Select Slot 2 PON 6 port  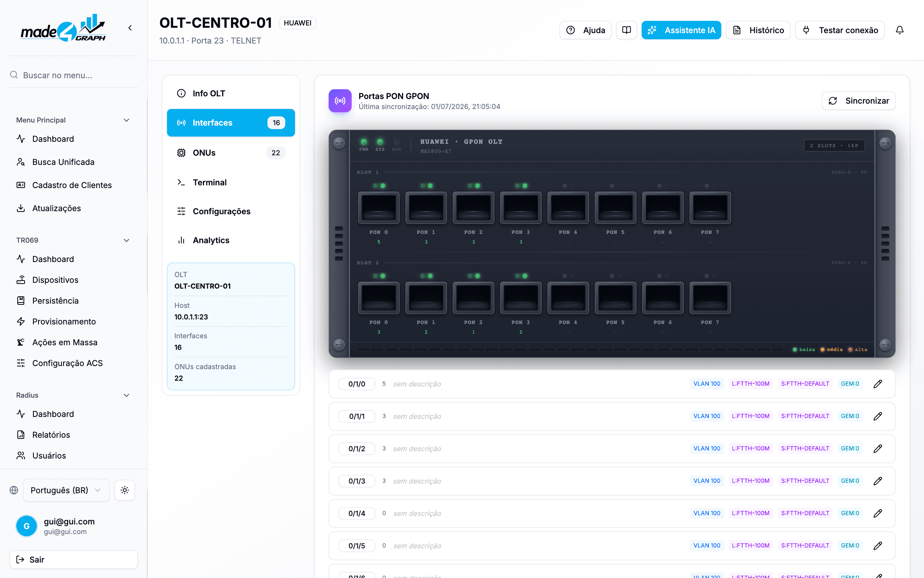663,298
